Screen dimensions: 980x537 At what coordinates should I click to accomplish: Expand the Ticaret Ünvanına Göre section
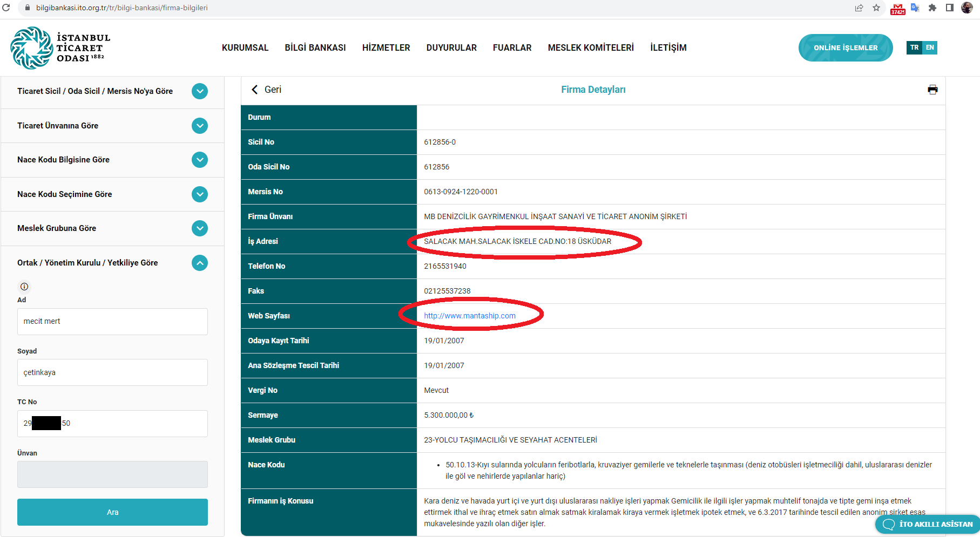tap(200, 126)
